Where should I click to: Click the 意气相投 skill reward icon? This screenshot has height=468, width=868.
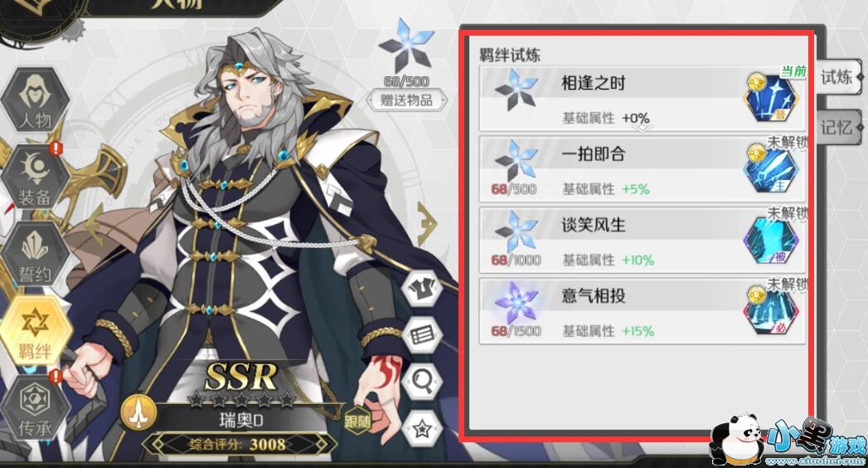771,311
